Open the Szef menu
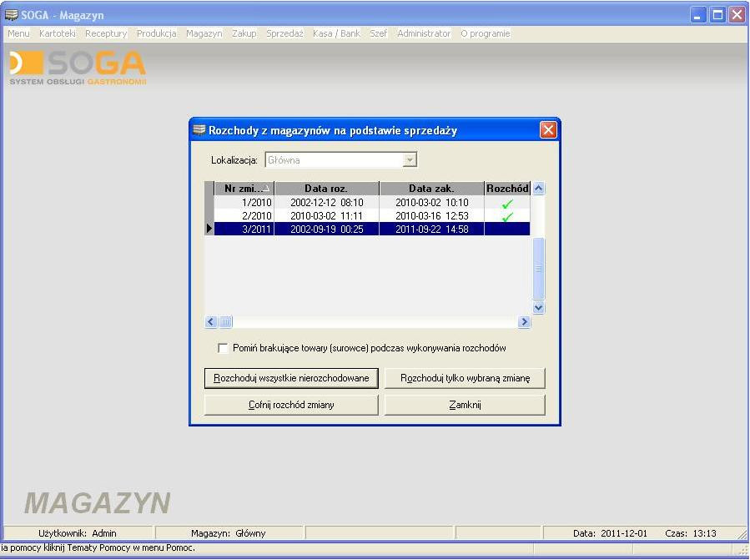This screenshot has width=750, height=560. pos(379,33)
